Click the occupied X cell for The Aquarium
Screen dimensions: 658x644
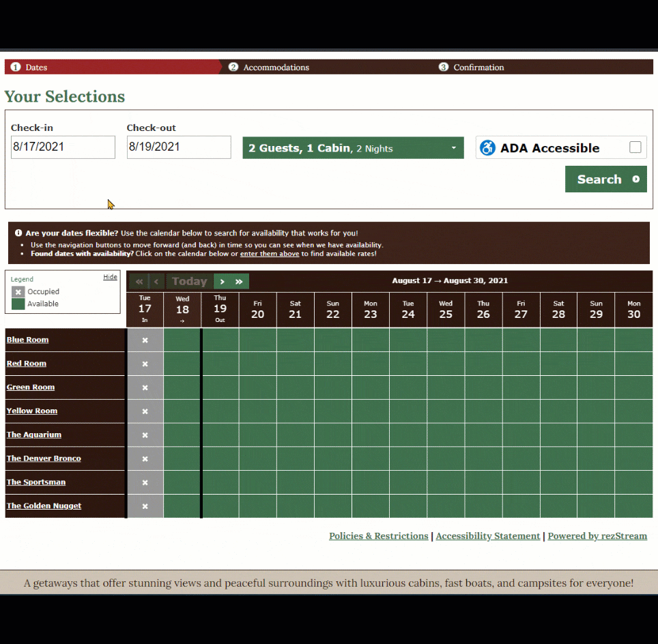pos(145,435)
